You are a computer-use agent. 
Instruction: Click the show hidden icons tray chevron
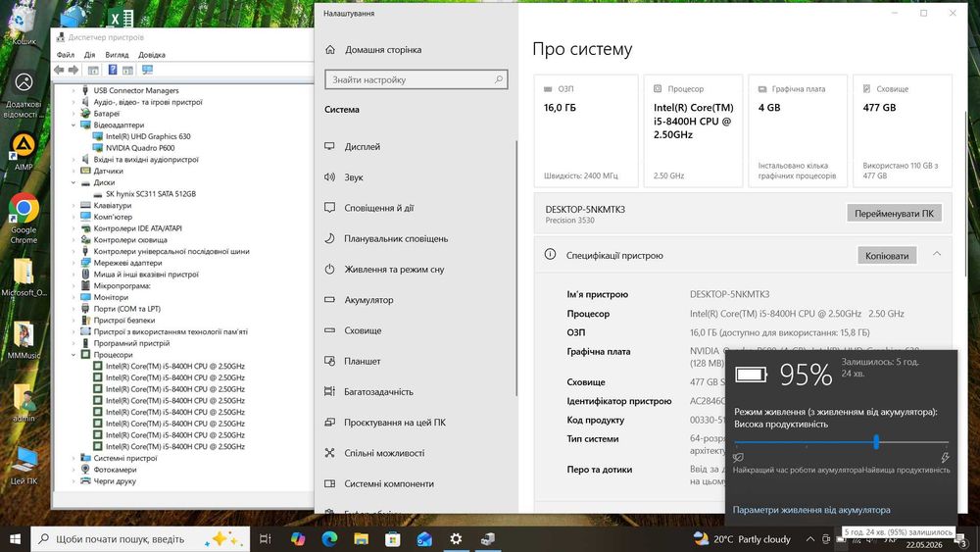810,539
